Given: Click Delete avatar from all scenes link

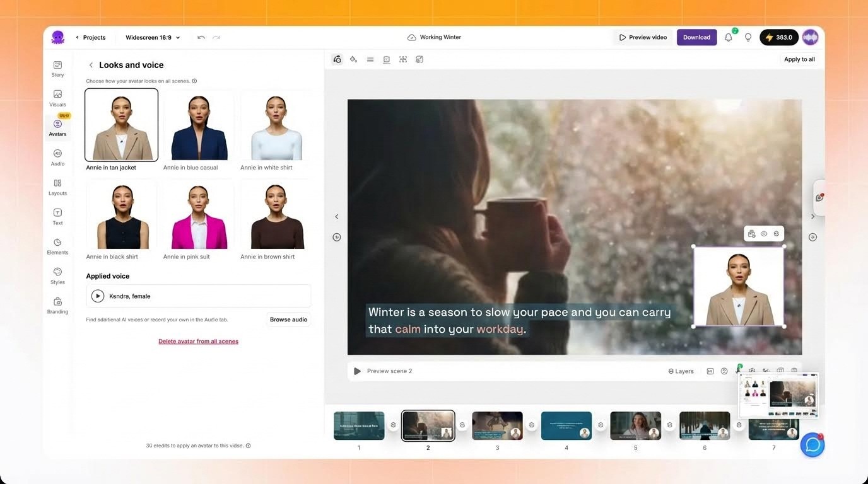Looking at the screenshot, I should 198,341.
